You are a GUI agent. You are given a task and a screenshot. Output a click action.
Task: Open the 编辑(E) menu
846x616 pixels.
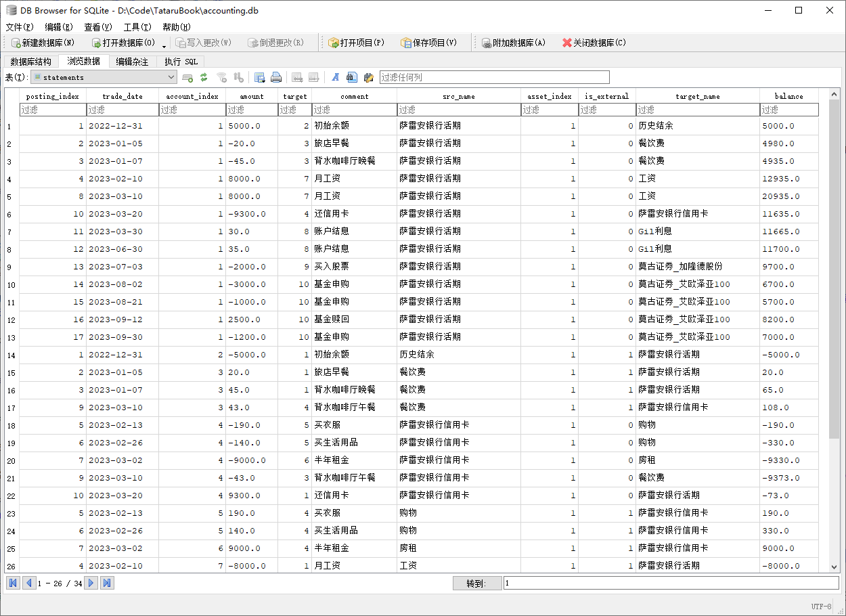click(59, 27)
